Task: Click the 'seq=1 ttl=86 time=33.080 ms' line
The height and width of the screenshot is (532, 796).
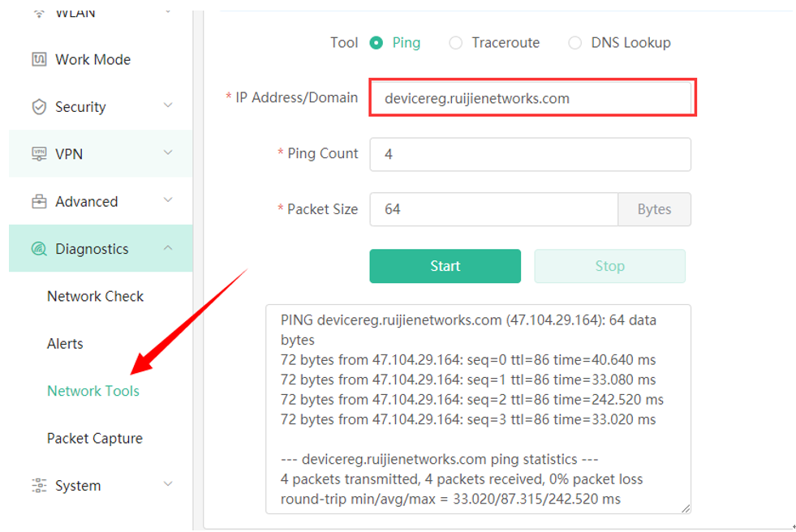Action: pyautogui.click(x=468, y=380)
